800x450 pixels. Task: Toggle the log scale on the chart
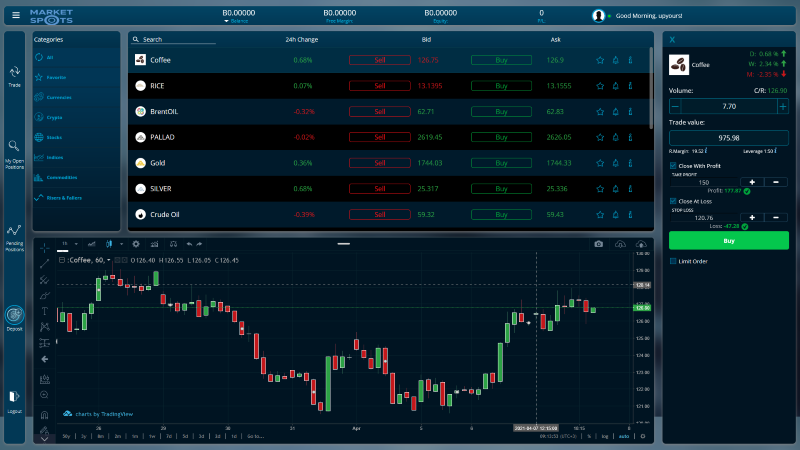[x=605, y=436]
